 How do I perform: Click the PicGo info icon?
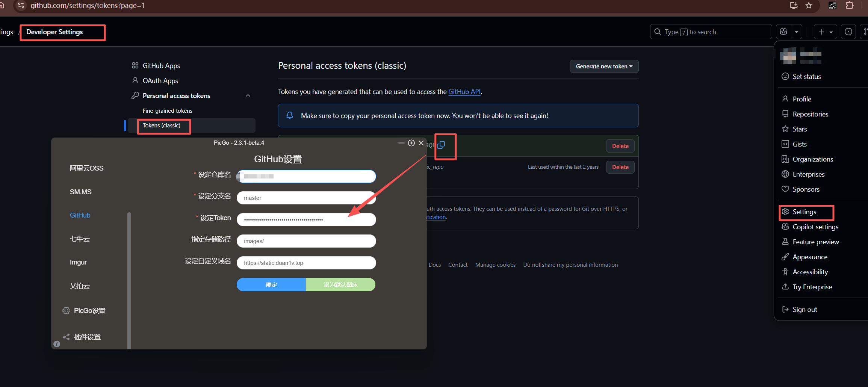(57, 344)
